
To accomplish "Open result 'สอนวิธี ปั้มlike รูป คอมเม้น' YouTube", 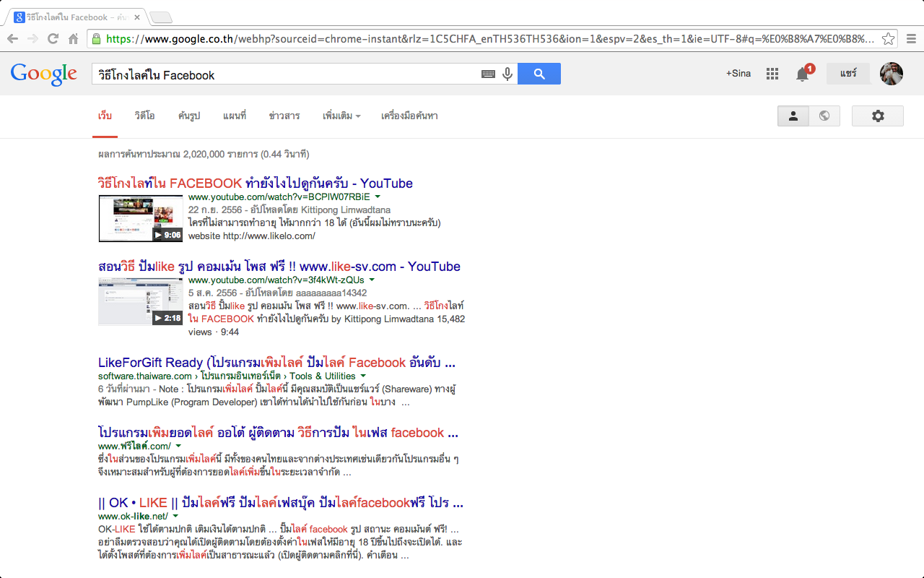I will [x=279, y=266].
